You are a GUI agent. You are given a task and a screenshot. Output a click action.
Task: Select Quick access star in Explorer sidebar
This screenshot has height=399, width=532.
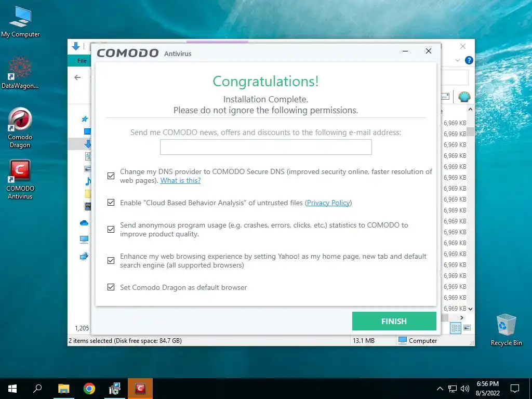85,119
